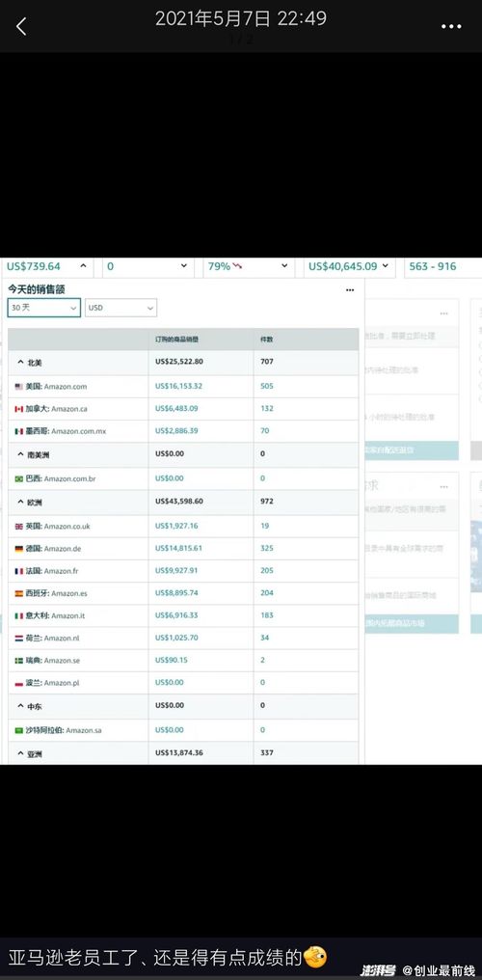Click the United States flag icon
The width and height of the screenshot is (482, 980).
[x=18, y=387]
